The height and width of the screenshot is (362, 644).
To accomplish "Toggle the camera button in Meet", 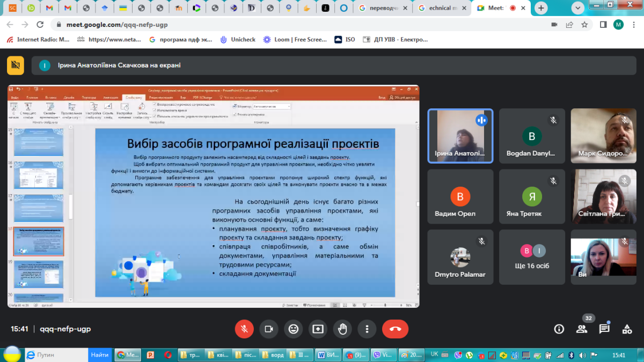I will point(269,329).
